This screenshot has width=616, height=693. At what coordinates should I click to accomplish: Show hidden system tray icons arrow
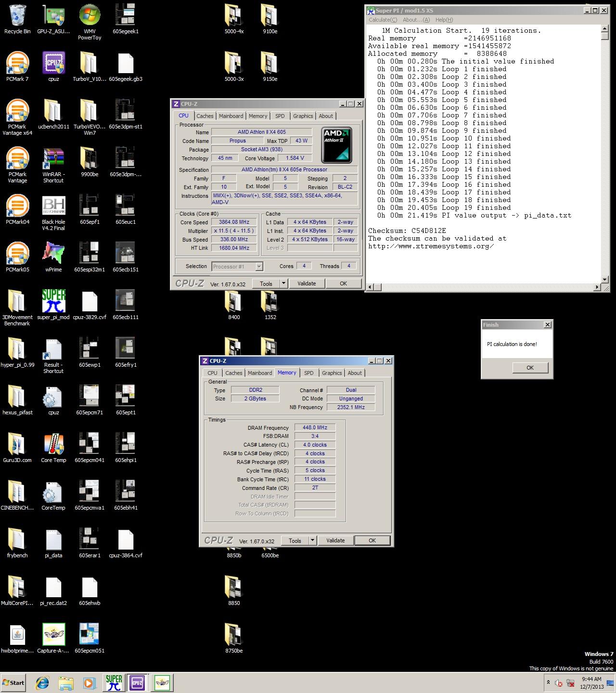pyautogui.click(x=548, y=682)
